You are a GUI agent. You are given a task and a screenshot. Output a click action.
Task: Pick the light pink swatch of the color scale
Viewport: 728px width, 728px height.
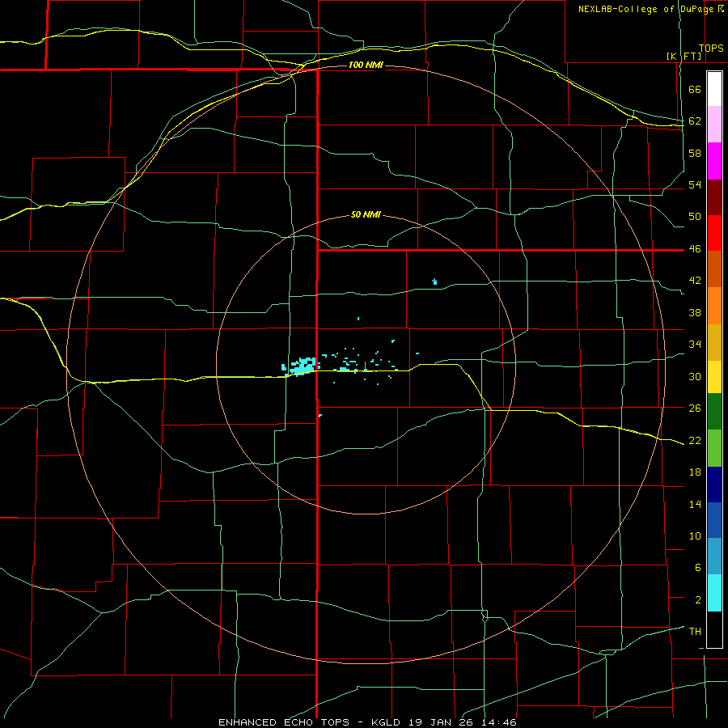714,125
